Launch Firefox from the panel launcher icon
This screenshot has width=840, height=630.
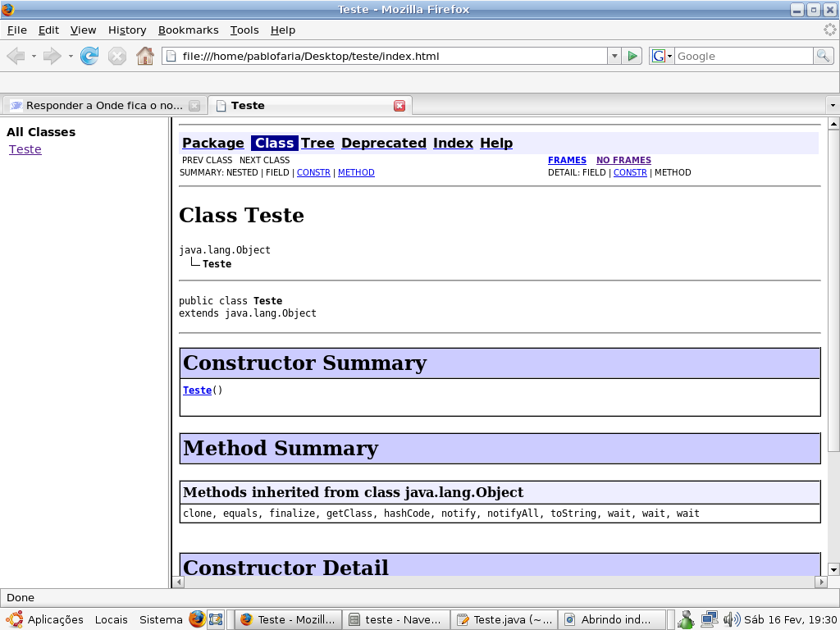point(197,619)
